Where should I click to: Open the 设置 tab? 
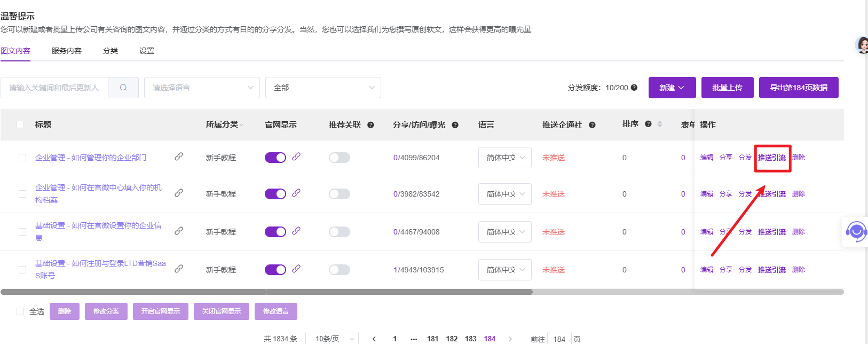pos(147,51)
